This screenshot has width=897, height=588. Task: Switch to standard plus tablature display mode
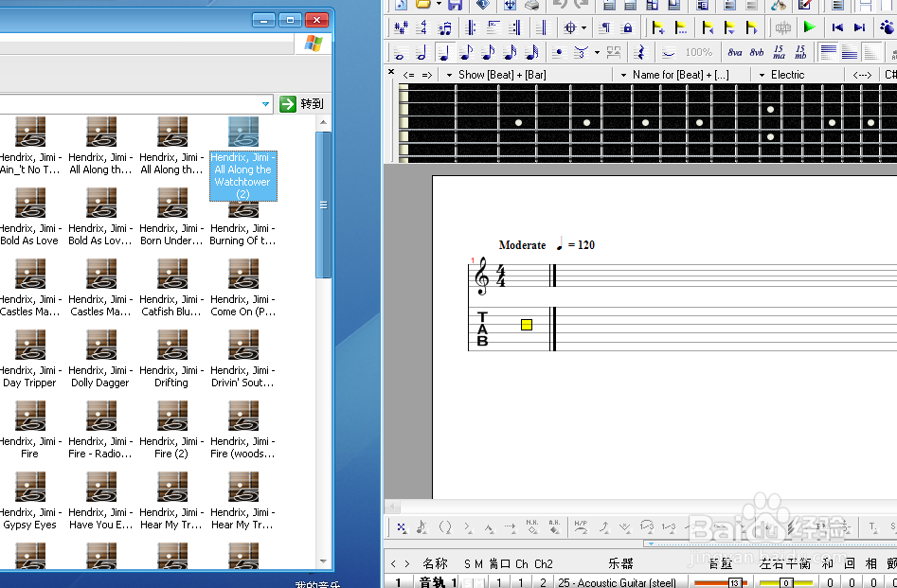tap(828, 53)
